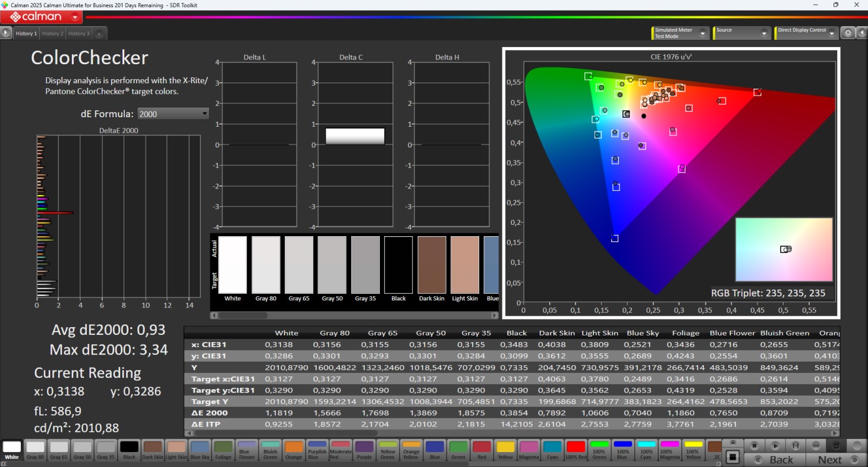Toggle the round gray indicator button
The image size is (868, 467).
[856, 446]
